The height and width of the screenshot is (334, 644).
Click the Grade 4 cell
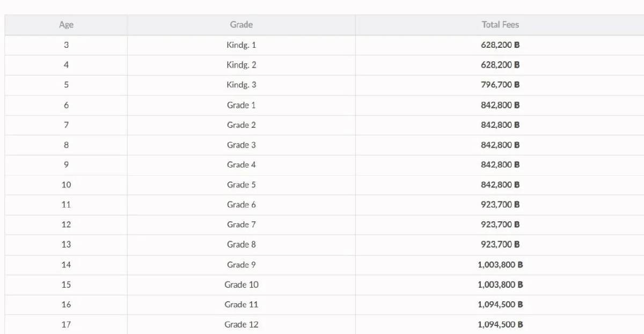pos(241,165)
